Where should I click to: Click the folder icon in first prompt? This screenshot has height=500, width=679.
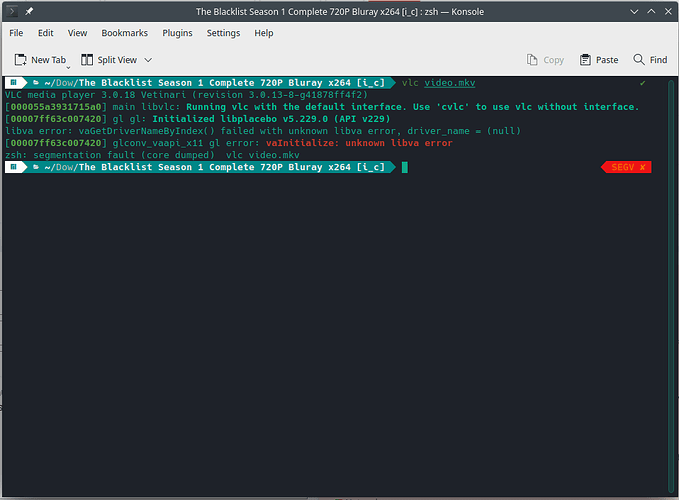(36, 82)
